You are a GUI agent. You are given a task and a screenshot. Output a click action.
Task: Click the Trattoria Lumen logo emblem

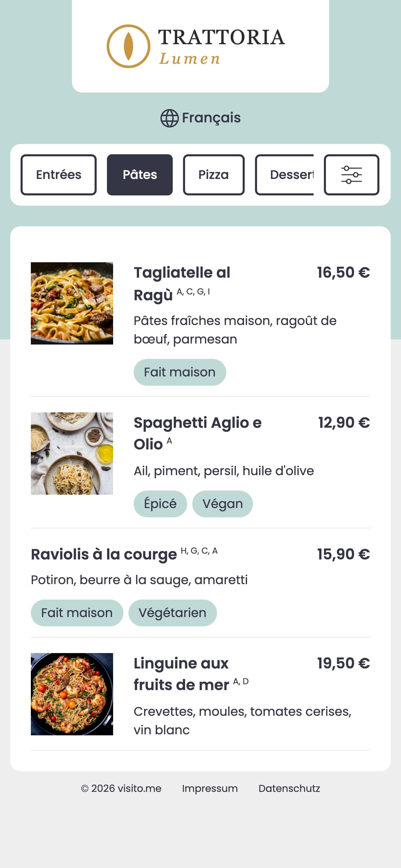[x=129, y=46]
